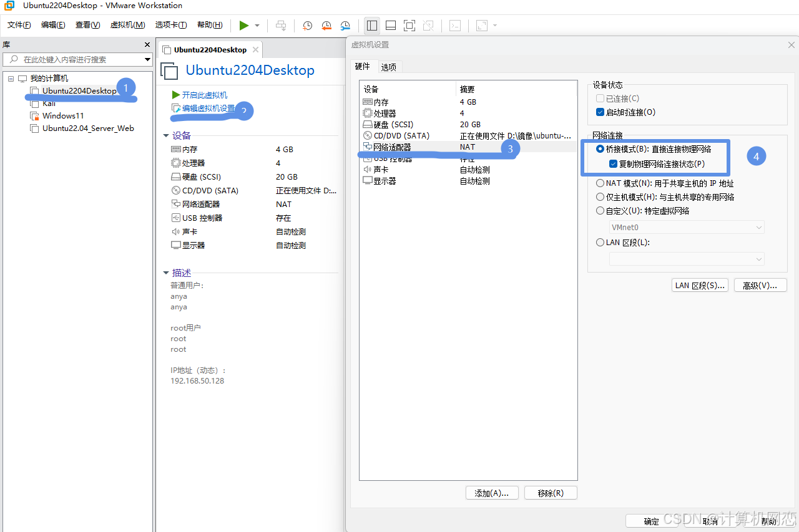Open the library search dropdown arrow

click(148, 59)
